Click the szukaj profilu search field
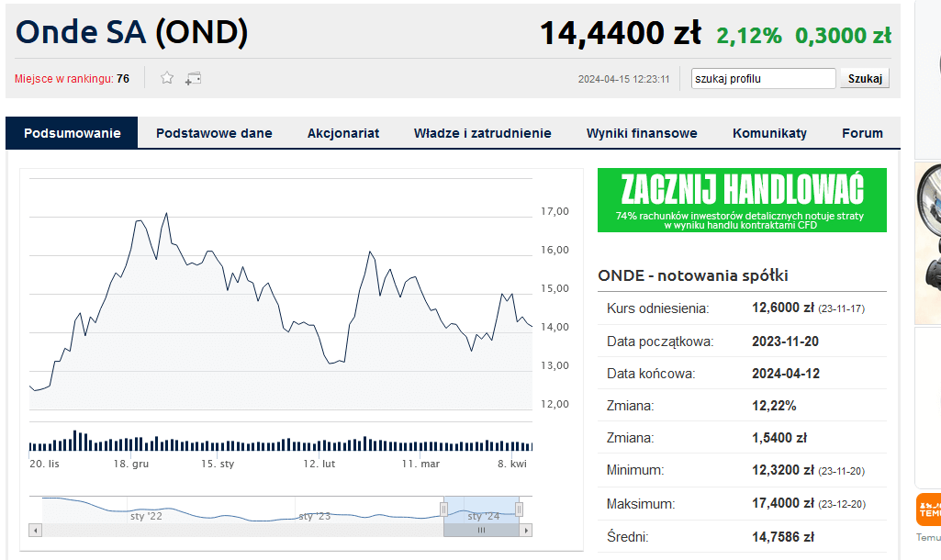941x560 pixels. [x=763, y=79]
